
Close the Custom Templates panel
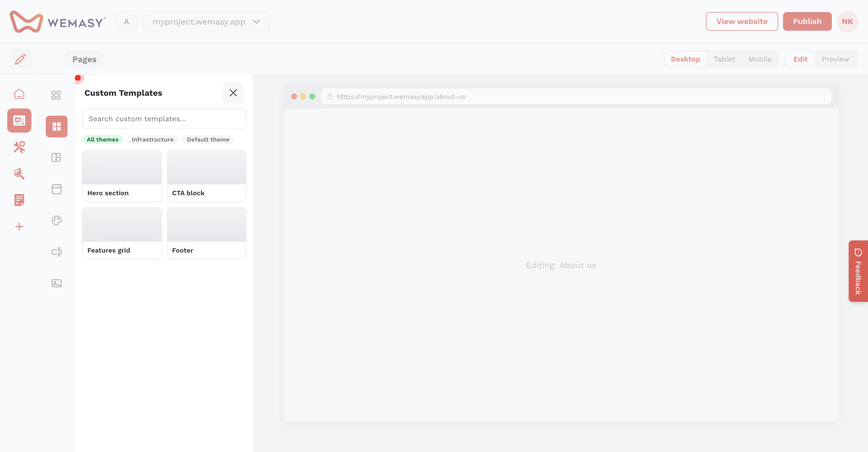coord(233,93)
